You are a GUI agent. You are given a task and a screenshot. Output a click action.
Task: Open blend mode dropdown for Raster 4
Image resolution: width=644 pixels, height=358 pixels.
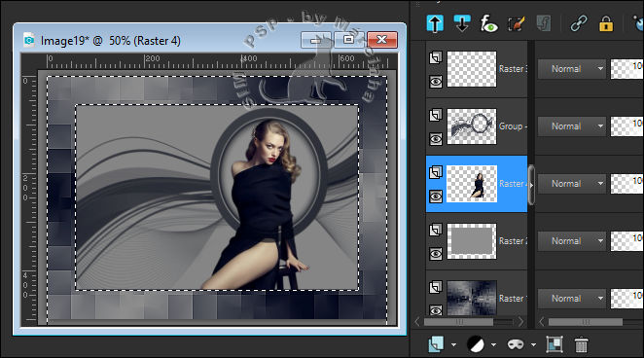pos(571,184)
